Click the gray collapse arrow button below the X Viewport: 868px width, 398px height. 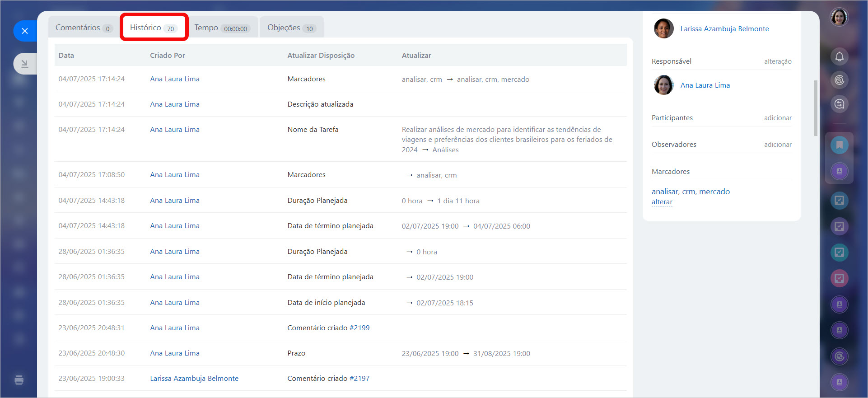25,64
